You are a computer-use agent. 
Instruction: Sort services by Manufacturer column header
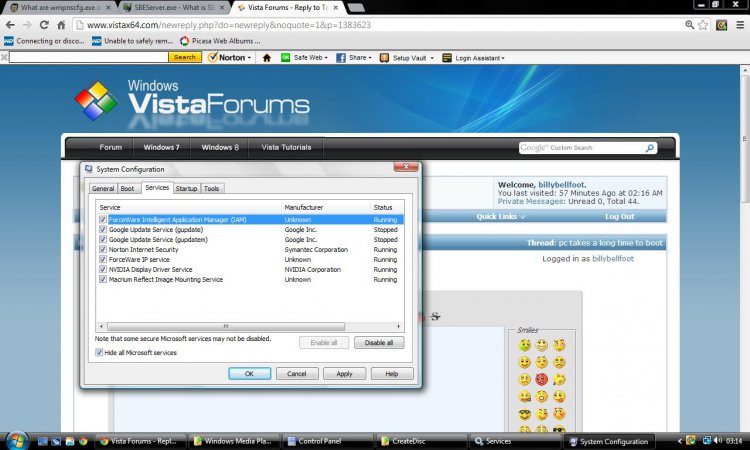tap(303, 208)
